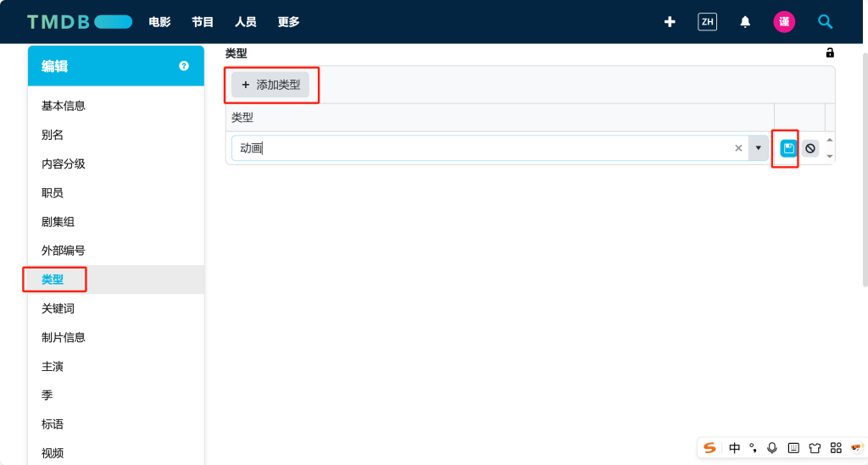Click the plus icon in the top navigation

(x=670, y=22)
